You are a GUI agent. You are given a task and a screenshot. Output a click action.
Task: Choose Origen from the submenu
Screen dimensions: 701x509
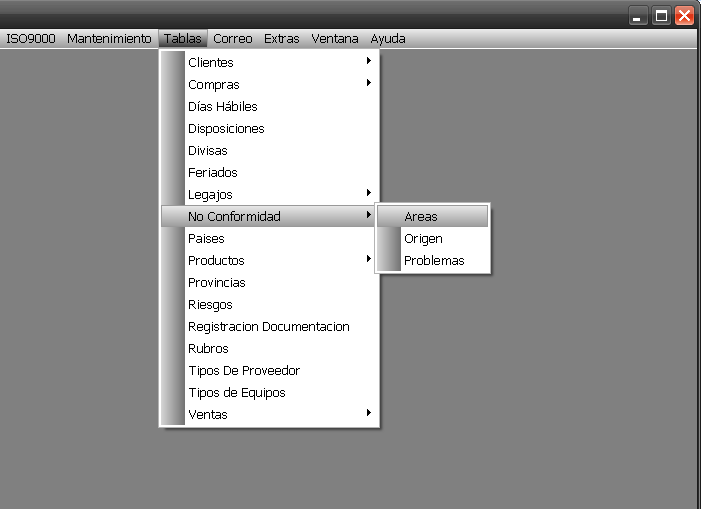(423, 238)
